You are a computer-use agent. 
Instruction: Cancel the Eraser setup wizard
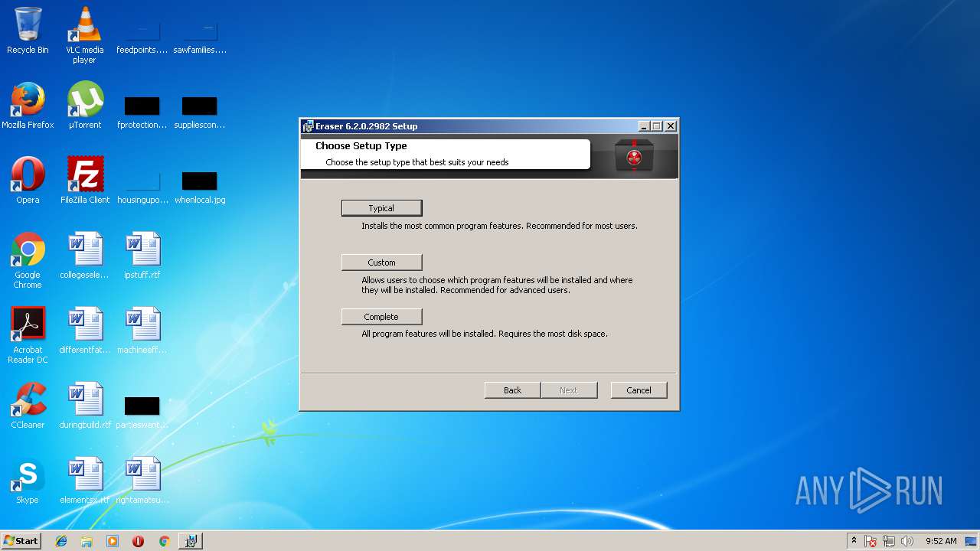(639, 390)
